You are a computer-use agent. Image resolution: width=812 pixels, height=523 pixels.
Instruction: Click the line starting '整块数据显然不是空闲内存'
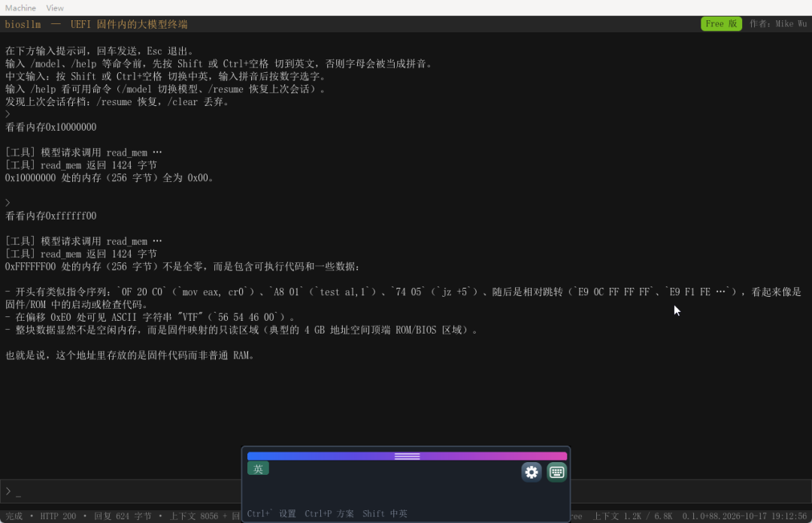tap(242, 331)
